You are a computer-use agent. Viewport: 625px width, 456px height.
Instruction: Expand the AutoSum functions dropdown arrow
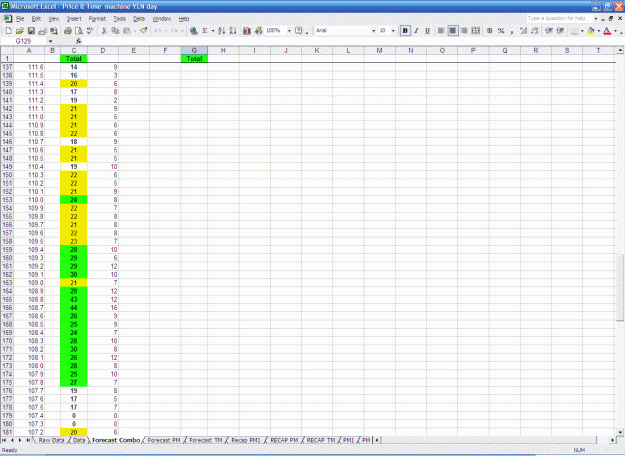click(x=213, y=31)
